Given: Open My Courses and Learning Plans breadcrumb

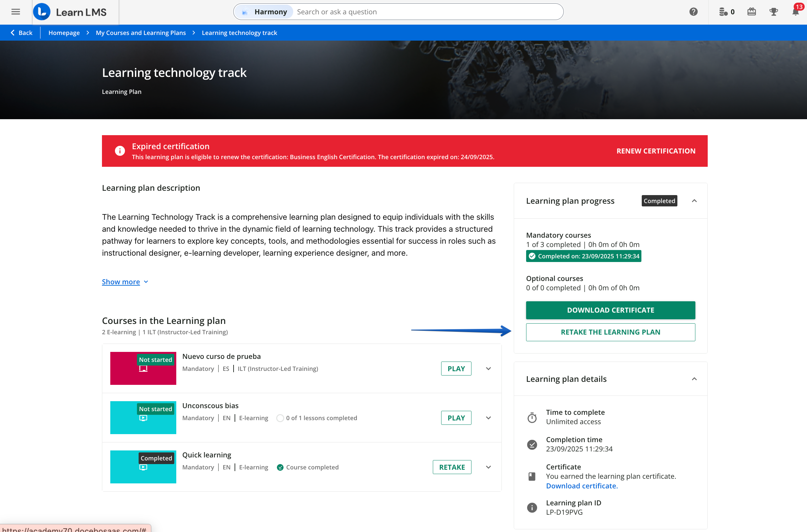Looking at the screenshot, I should point(141,33).
